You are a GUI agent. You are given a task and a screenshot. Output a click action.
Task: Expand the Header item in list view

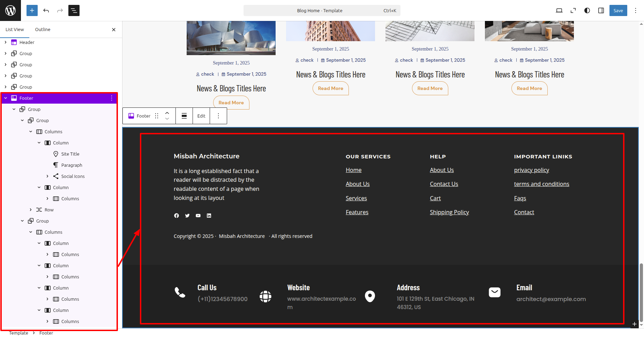click(x=6, y=42)
